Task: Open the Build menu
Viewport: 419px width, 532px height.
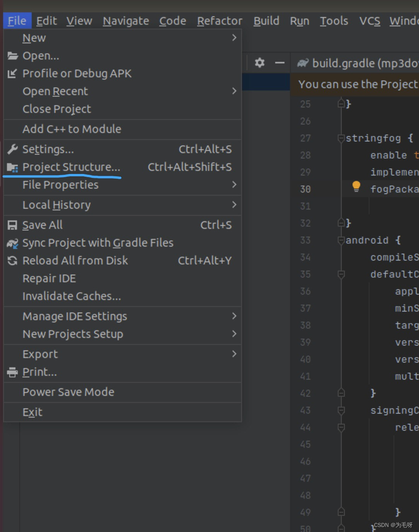Action: click(266, 21)
